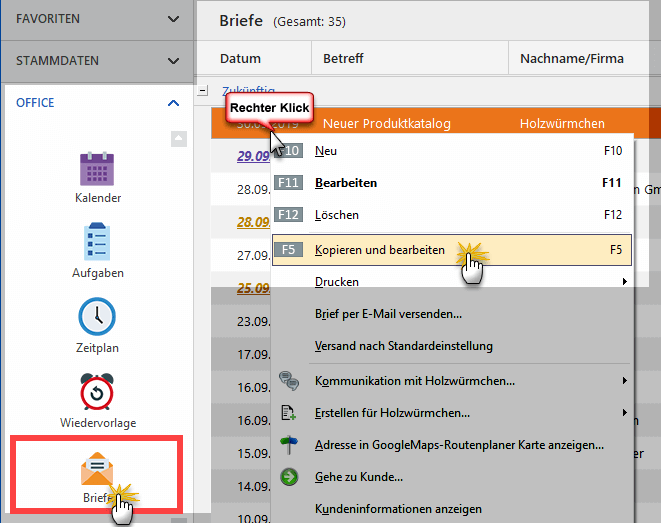The image size is (661, 527).
Task: Select the 27.09. date row
Action: [x=253, y=255]
